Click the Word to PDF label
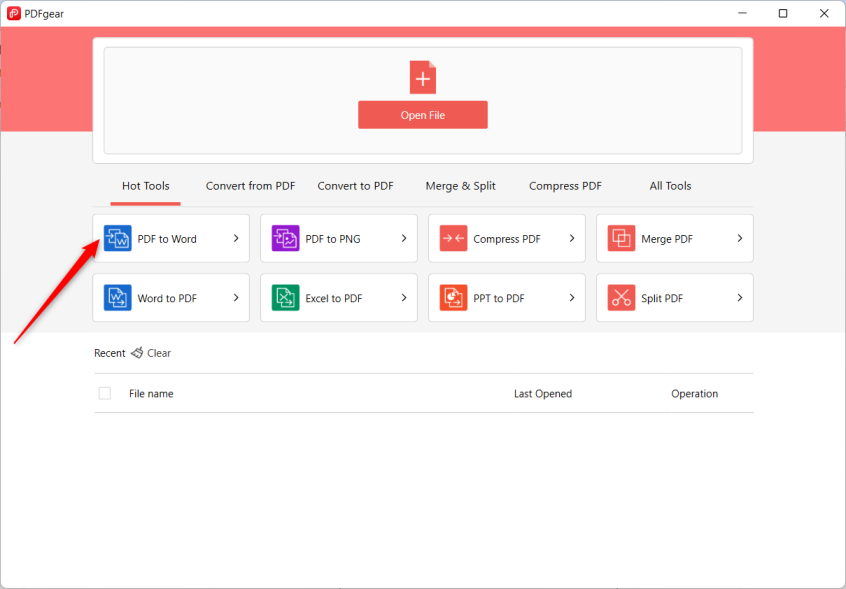 pos(167,298)
